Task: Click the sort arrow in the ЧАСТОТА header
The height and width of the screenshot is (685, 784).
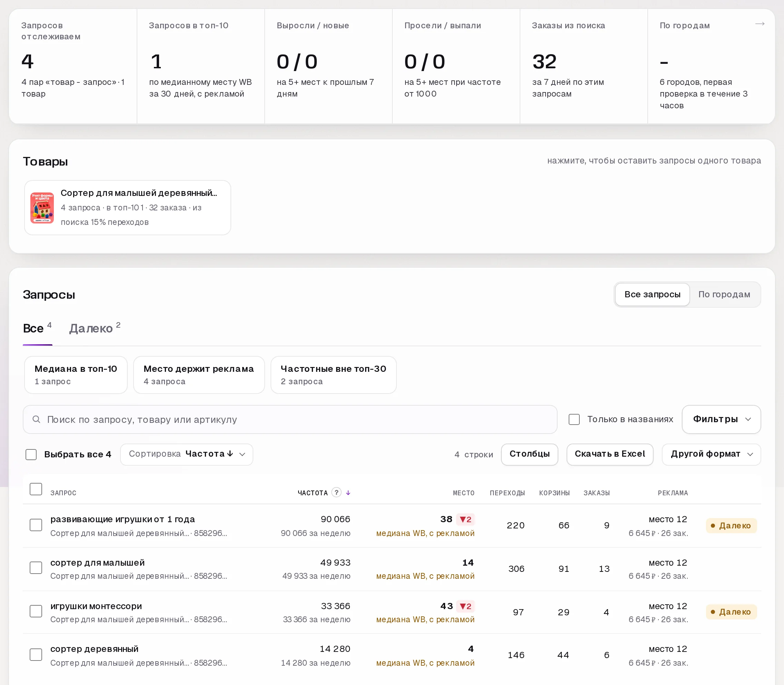Action: point(348,493)
